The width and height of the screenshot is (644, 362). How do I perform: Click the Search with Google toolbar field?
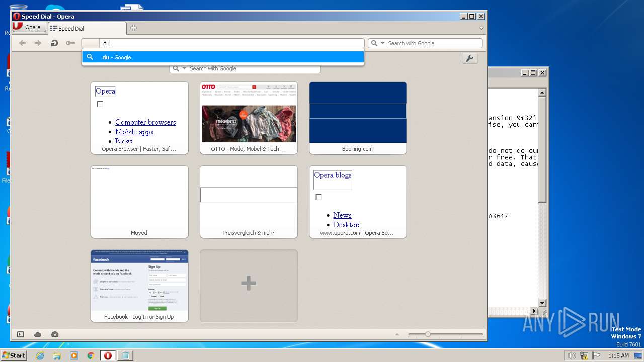(x=425, y=43)
